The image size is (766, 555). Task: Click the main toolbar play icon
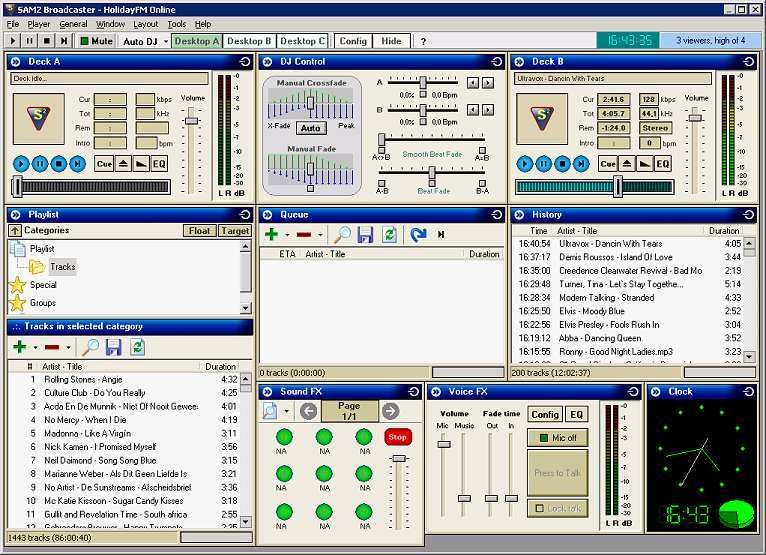pyautogui.click(x=13, y=41)
